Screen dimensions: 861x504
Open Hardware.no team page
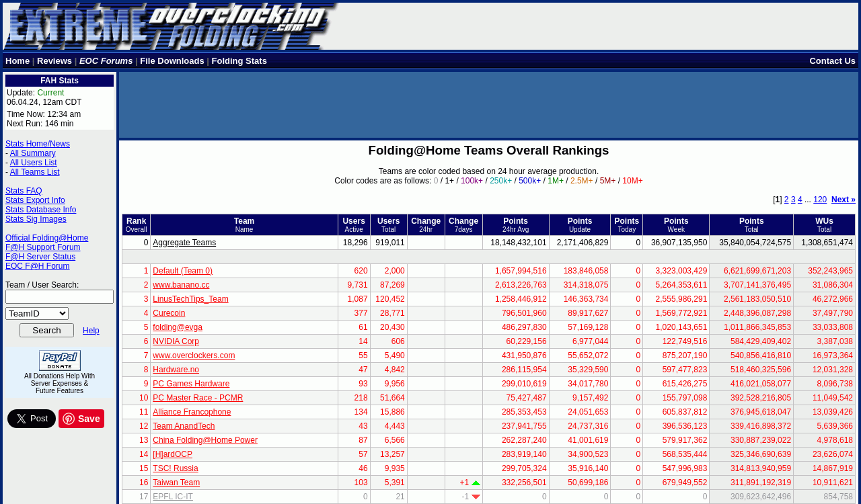point(176,370)
